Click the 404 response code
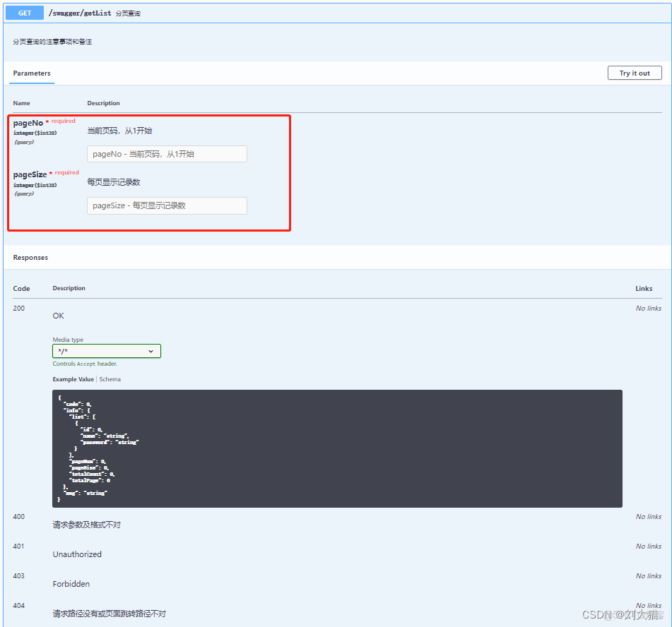This screenshot has height=627, width=672. coord(19,605)
